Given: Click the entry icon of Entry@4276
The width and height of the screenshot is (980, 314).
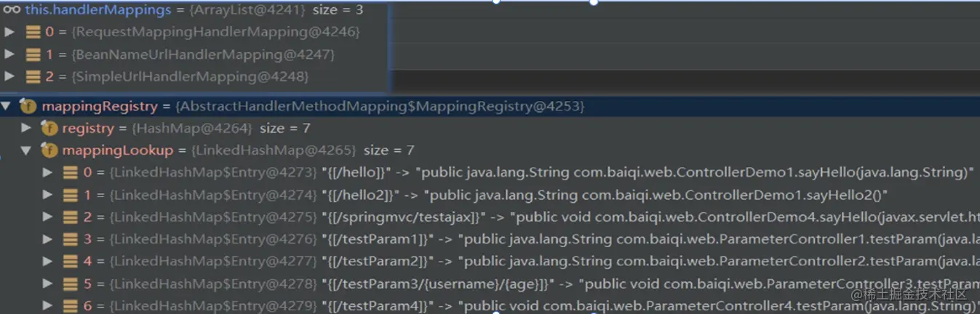Looking at the screenshot, I should coord(71,239).
